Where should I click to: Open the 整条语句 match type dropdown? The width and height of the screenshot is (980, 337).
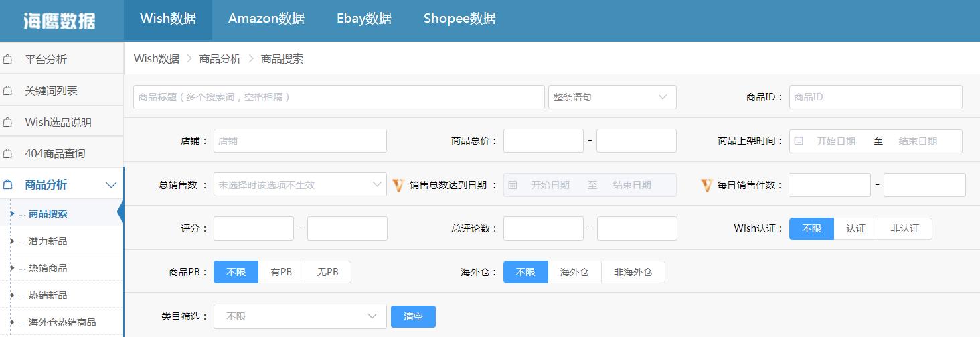pos(612,97)
